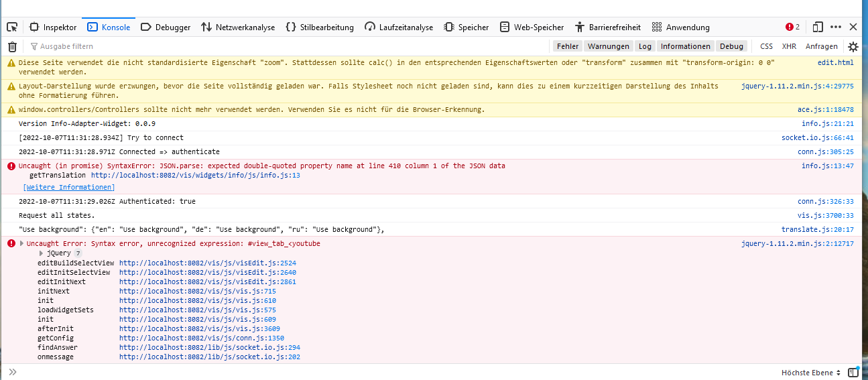The width and height of the screenshot is (868, 380).
Task: Click the Layout-Darstellung warning icon
Action: coord(11,86)
